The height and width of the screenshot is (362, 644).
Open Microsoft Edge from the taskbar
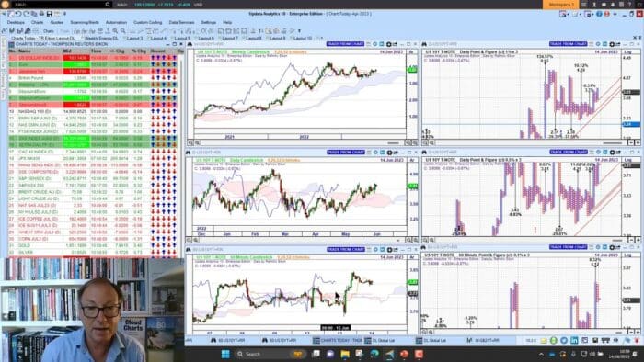(x=374, y=354)
